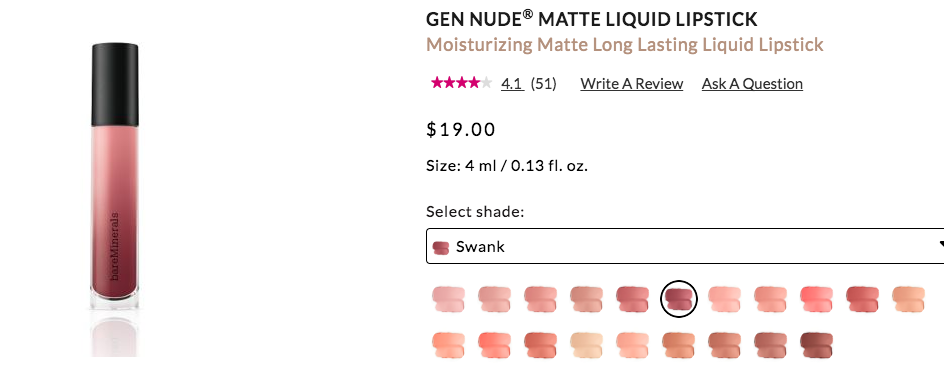Open the Swank shade dropdown

pos(685,246)
